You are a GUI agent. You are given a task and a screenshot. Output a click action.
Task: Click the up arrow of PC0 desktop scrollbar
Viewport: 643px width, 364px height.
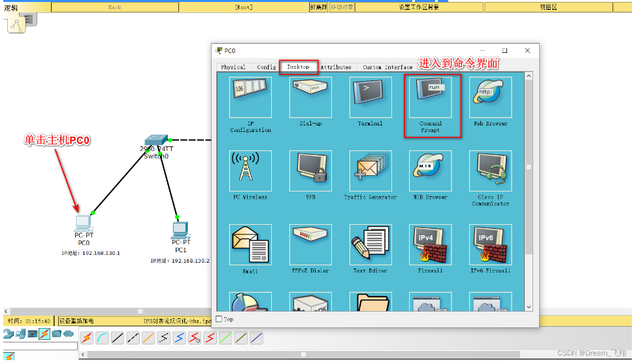(529, 76)
